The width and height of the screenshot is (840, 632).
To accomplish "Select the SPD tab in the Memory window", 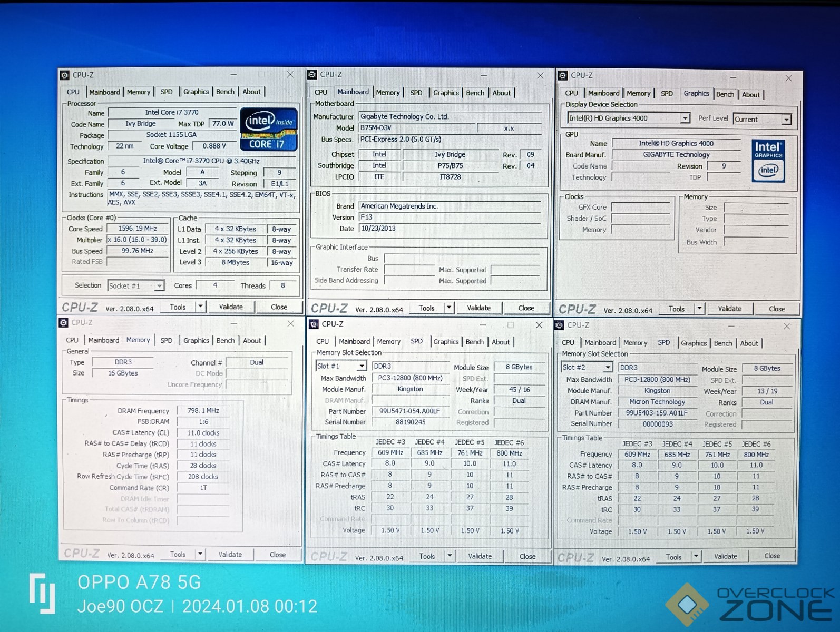I will [x=166, y=340].
